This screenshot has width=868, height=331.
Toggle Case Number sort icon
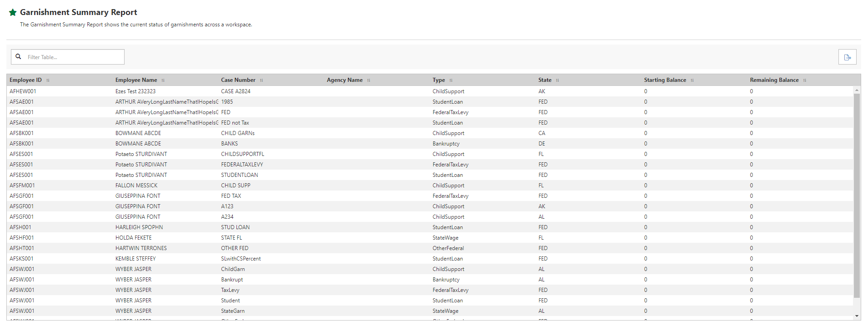261,80
